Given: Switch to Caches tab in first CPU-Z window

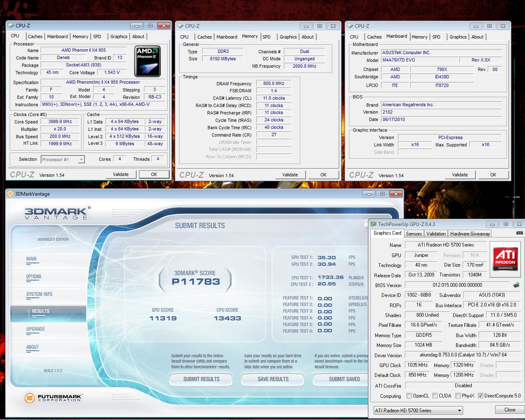Looking at the screenshot, I should tap(35, 37).
